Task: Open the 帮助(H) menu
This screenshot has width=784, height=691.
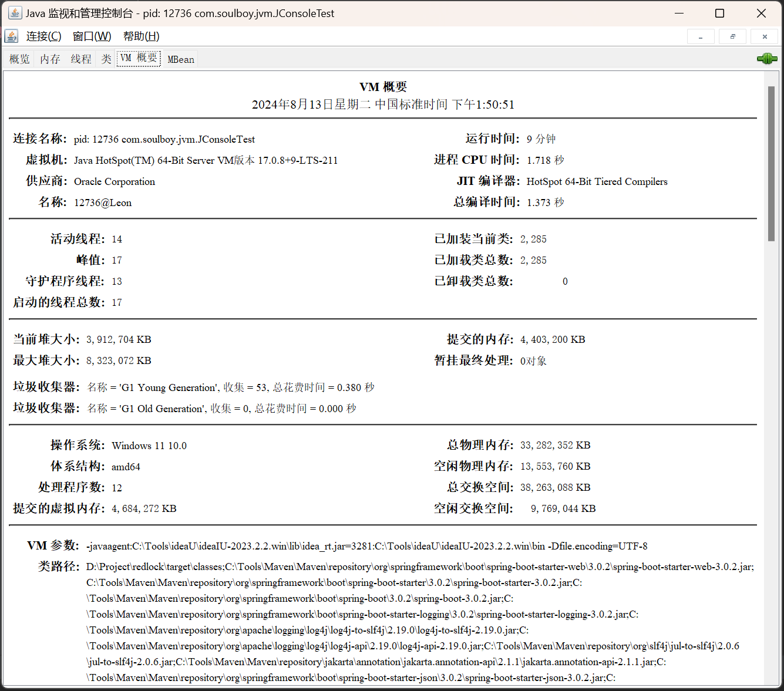Action: tap(141, 36)
